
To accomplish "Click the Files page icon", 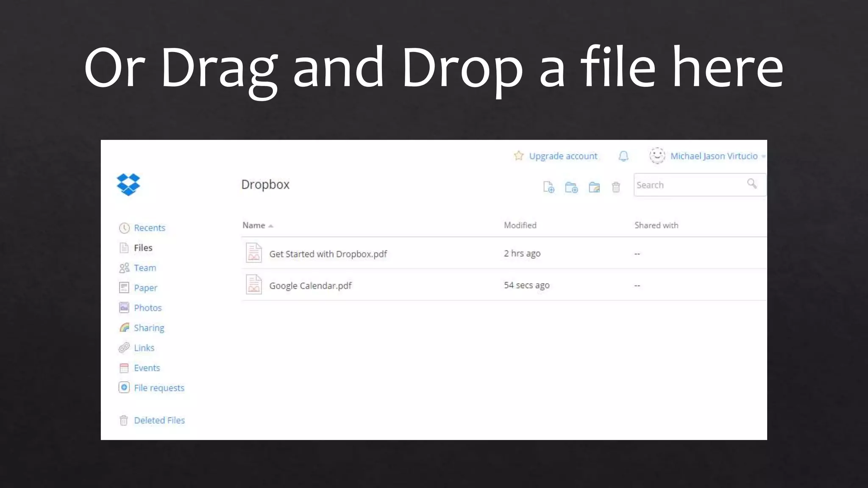I will coord(124,248).
